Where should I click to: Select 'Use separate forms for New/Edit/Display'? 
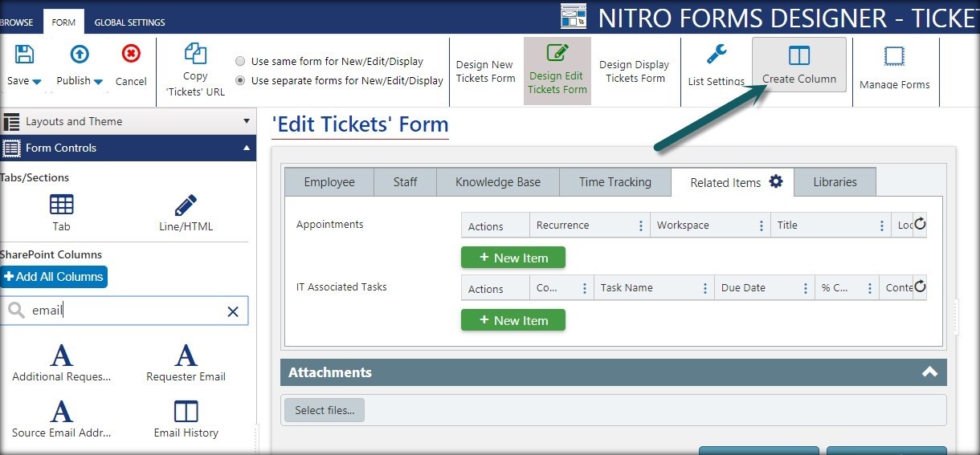tap(240, 81)
